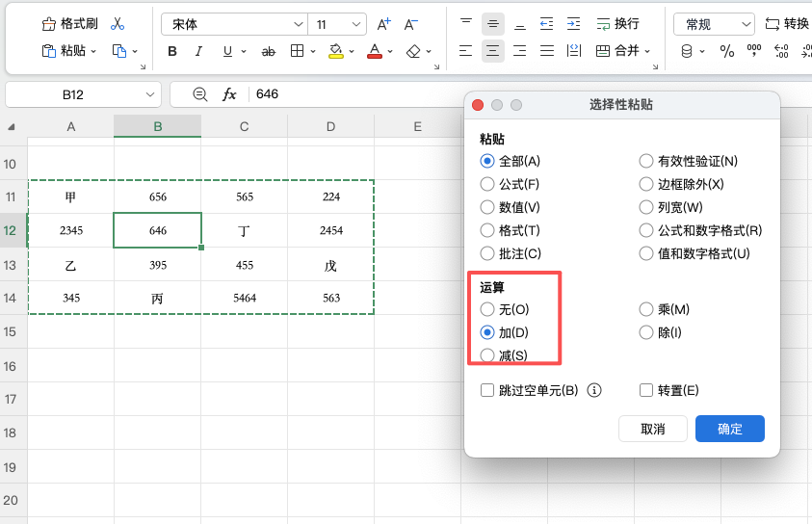Click the fill color bucket icon
The image size is (812, 524).
tap(336, 51)
